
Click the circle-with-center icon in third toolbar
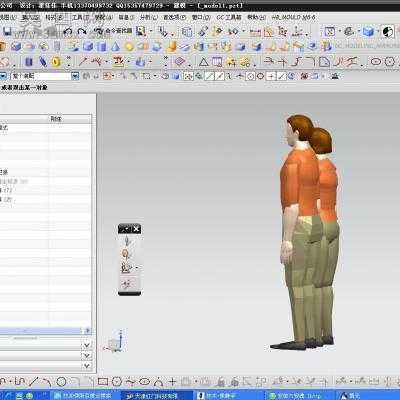[x=390, y=62]
